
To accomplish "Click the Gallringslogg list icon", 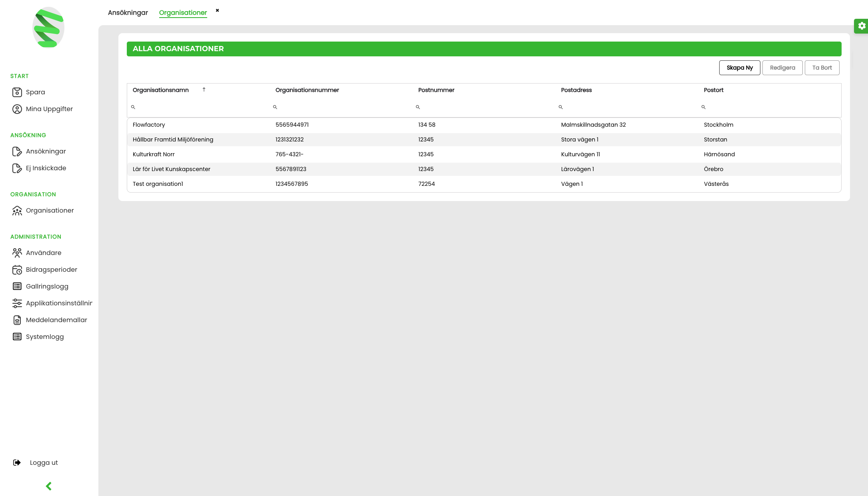I will pyautogui.click(x=17, y=287).
